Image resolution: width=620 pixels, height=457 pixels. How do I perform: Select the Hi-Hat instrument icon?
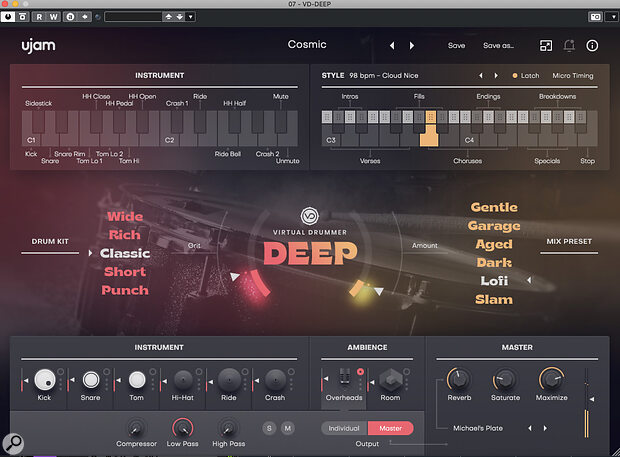183,380
